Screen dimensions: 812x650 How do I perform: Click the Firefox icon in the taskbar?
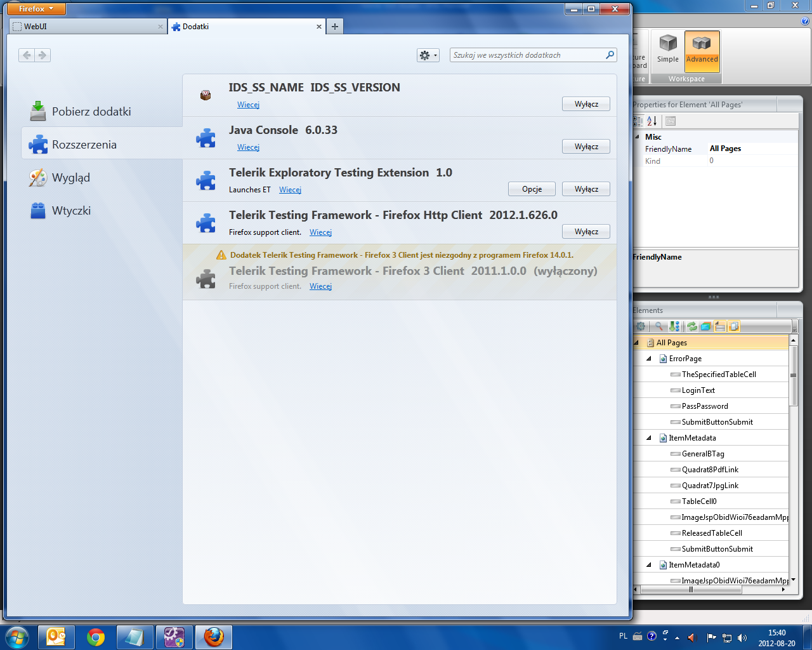(214, 637)
